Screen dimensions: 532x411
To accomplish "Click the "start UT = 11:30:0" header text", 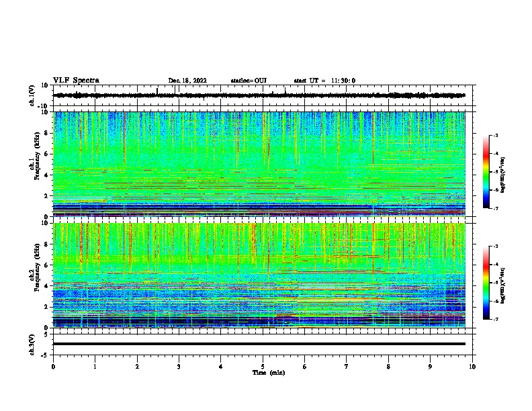I will (324, 81).
